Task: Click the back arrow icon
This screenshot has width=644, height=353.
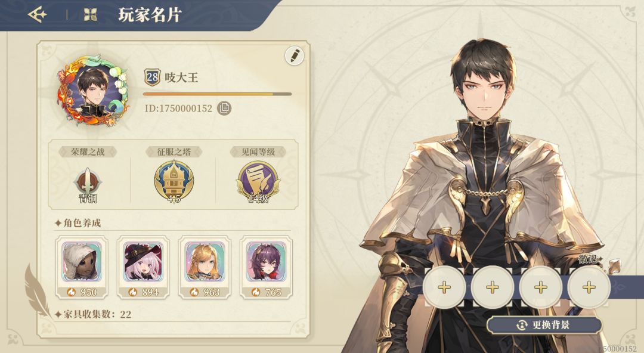Action: pos(37,15)
